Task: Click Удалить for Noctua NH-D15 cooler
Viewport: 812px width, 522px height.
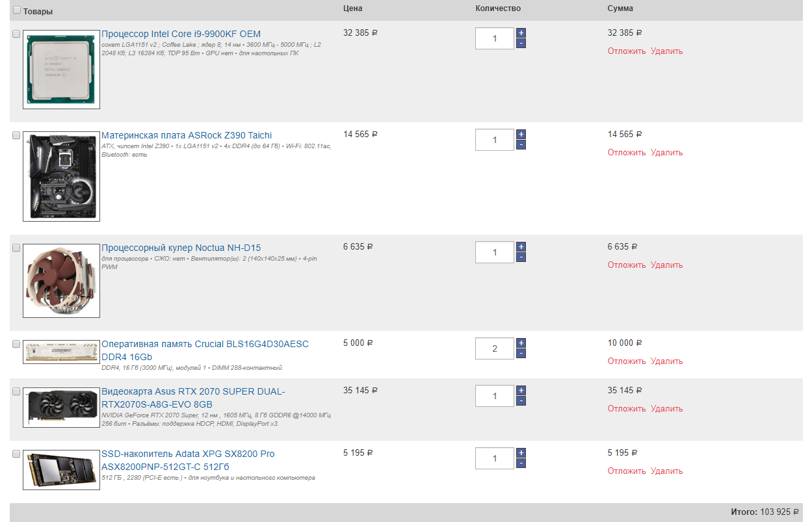Action: coord(666,265)
